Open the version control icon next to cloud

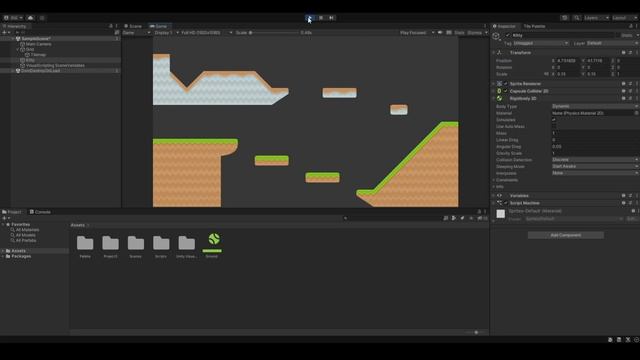(x=42, y=18)
